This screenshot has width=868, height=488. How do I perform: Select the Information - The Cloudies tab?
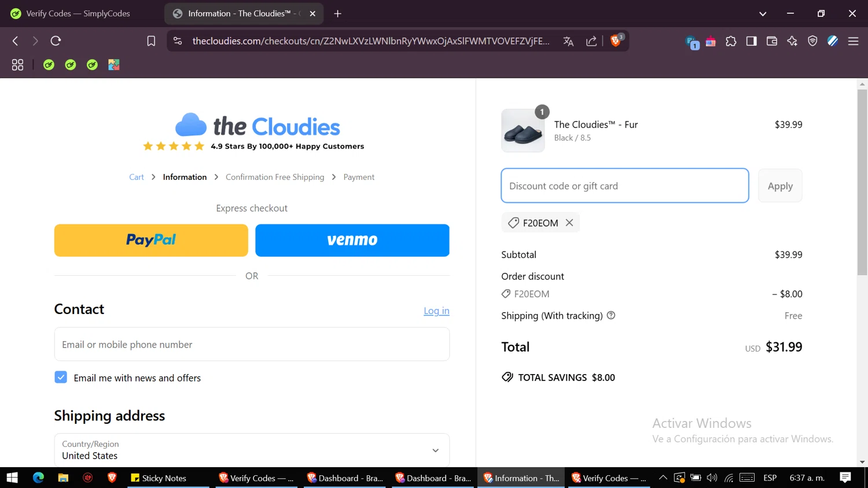[x=243, y=13]
